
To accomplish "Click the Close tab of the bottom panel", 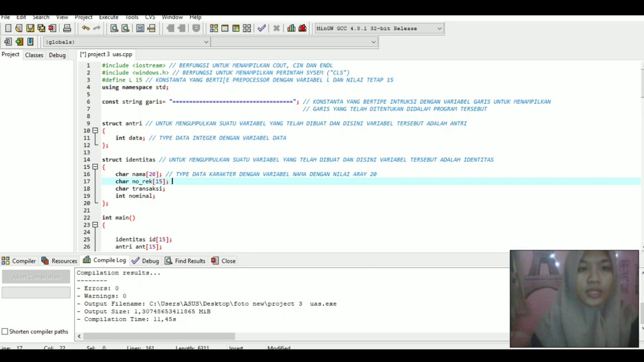I will [x=223, y=261].
